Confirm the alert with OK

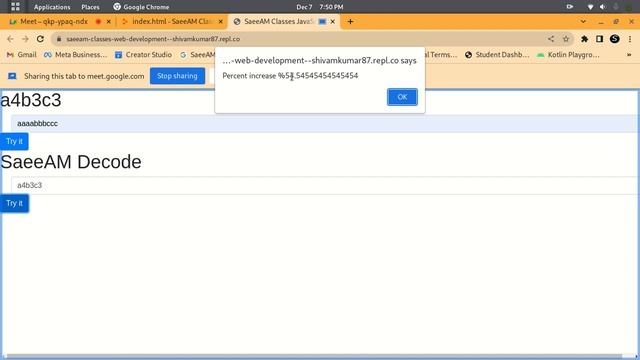pyautogui.click(x=402, y=97)
